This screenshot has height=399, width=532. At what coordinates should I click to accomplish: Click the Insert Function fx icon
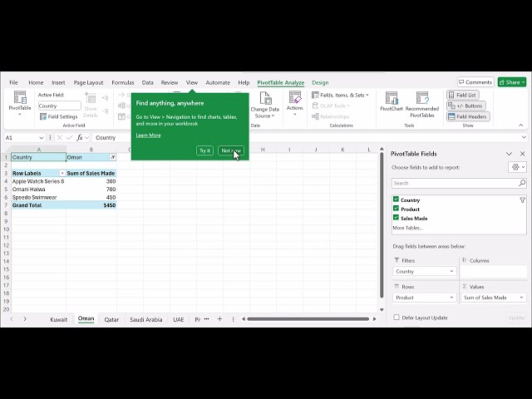coord(80,137)
